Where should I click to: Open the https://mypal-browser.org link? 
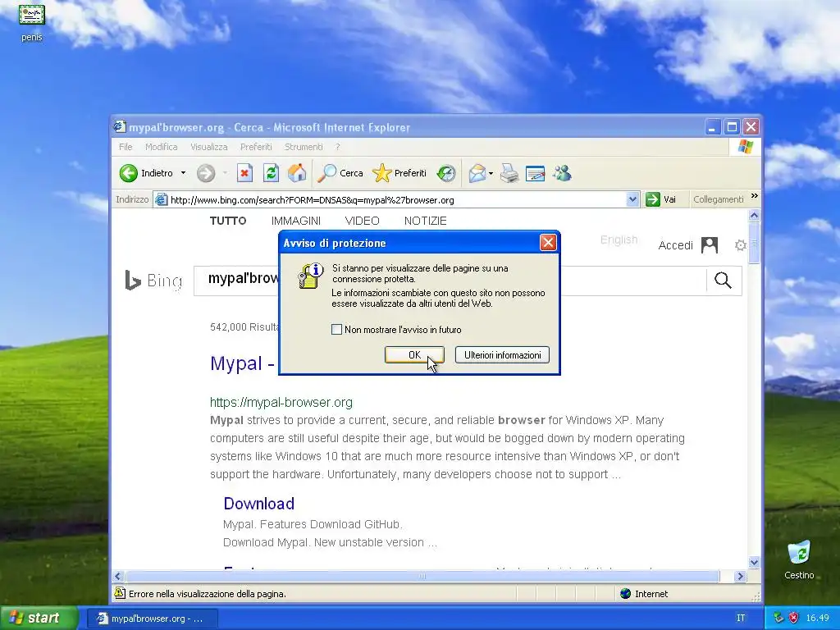pos(281,402)
